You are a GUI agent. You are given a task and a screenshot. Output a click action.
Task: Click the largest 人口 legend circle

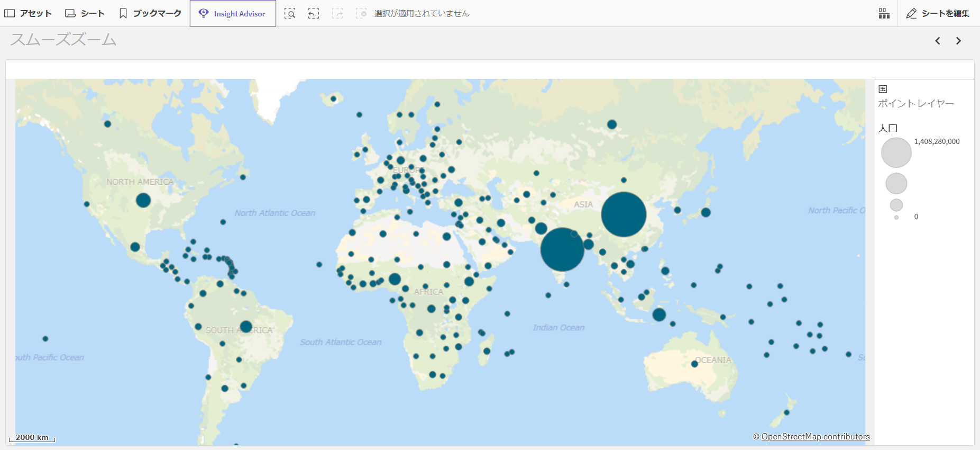coord(896,152)
